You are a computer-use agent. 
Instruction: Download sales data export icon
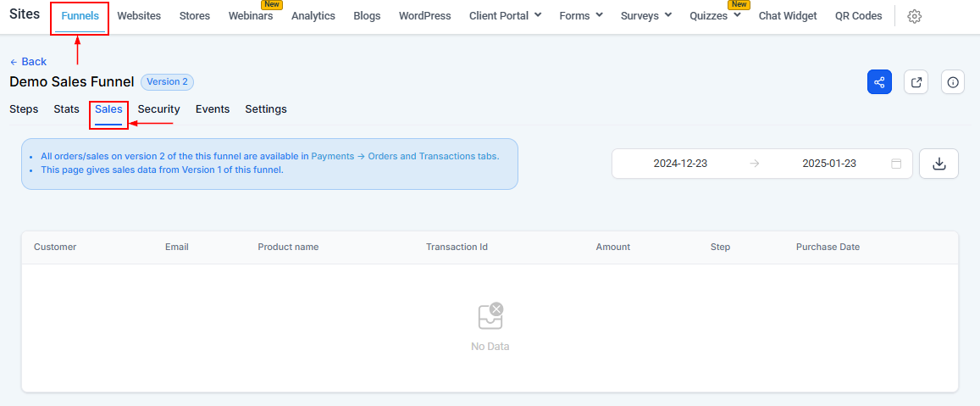(x=938, y=164)
